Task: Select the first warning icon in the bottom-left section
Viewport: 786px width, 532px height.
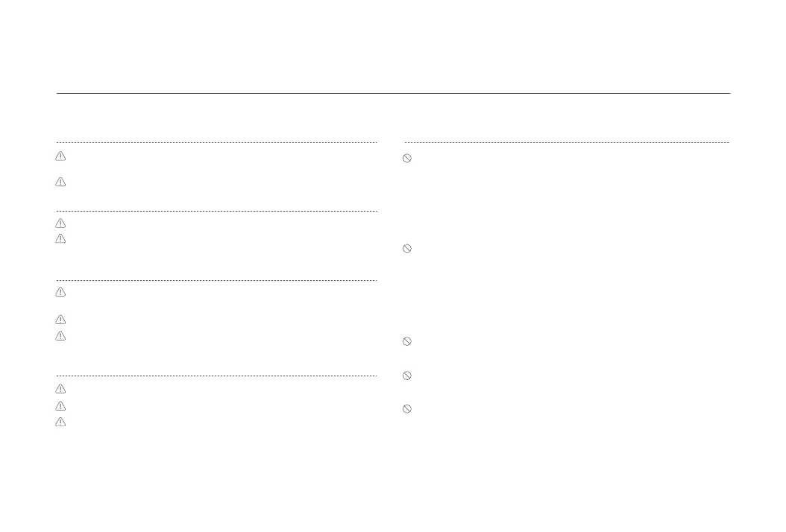Action: 61,389
